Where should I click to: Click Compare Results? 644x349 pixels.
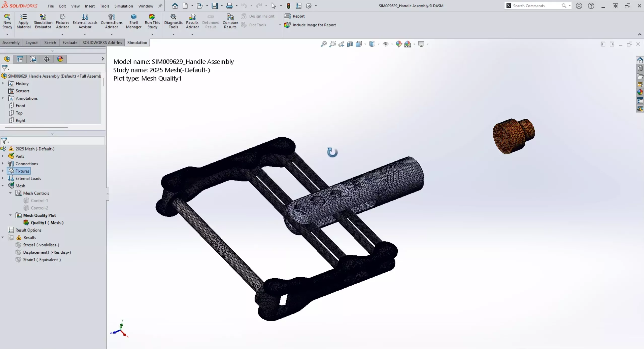click(230, 21)
